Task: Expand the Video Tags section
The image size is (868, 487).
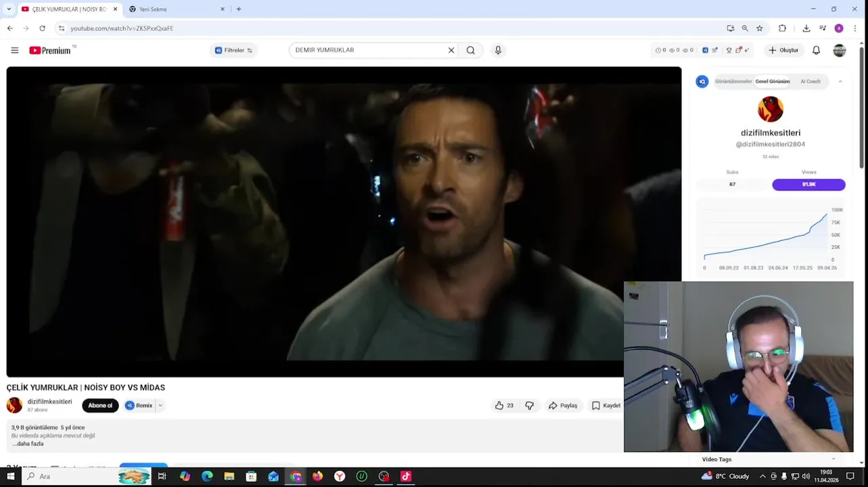Action: [770, 459]
